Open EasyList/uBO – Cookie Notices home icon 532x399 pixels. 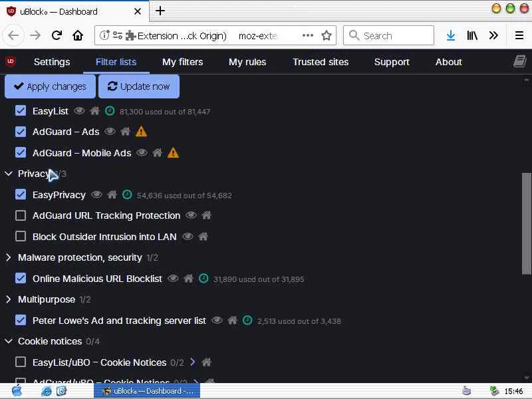(x=207, y=362)
